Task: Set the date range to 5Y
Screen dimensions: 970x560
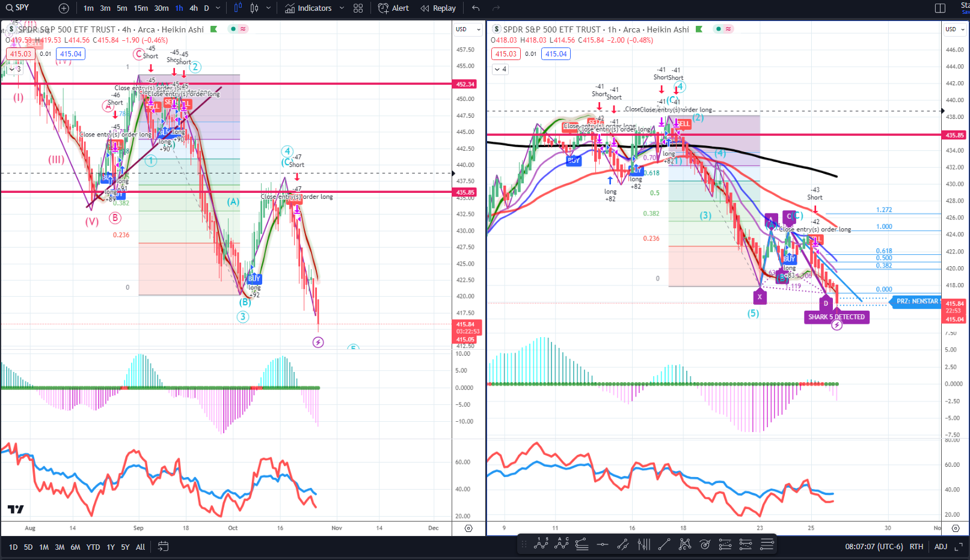Action: pos(125,547)
